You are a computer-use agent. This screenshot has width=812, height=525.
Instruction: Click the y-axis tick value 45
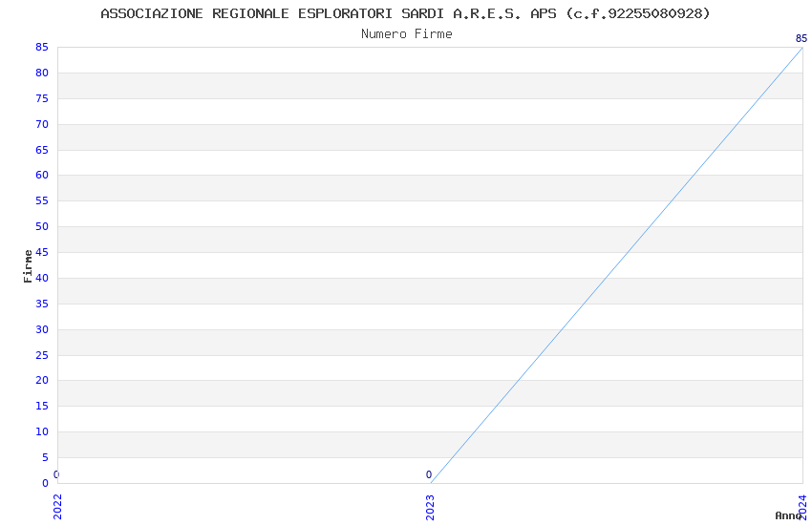pyautogui.click(x=42, y=252)
